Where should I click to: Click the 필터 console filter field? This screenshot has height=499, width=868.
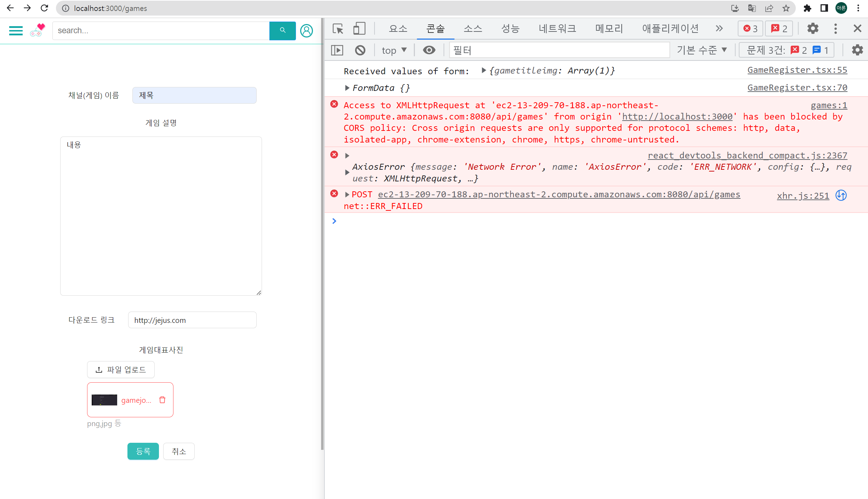tap(559, 50)
